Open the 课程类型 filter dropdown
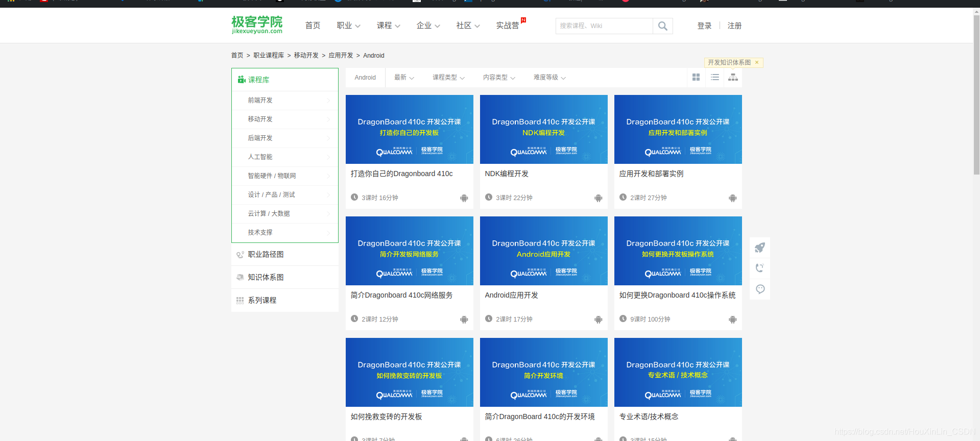Screen dimensions: 980x441 click(x=448, y=78)
